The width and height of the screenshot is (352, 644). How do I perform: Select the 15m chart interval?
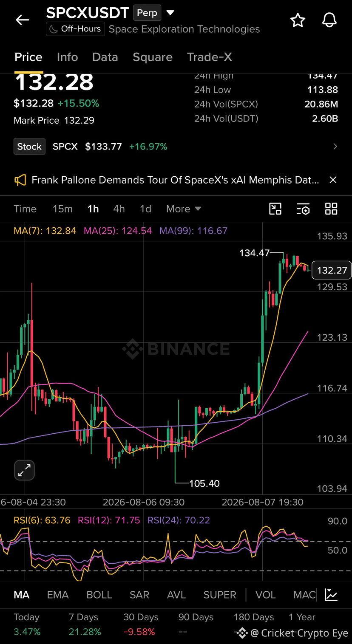(x=62, y=209)
